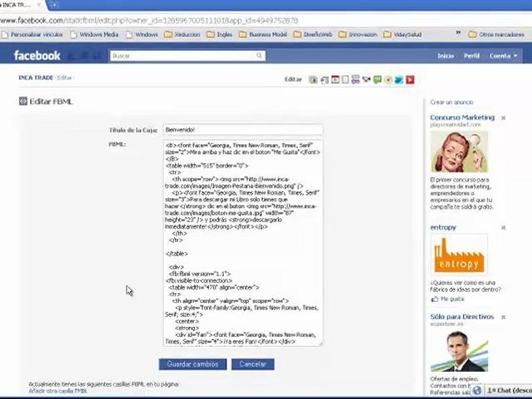
Task: Click inside the FBML code textarea
Action: [x=243, y=243]
